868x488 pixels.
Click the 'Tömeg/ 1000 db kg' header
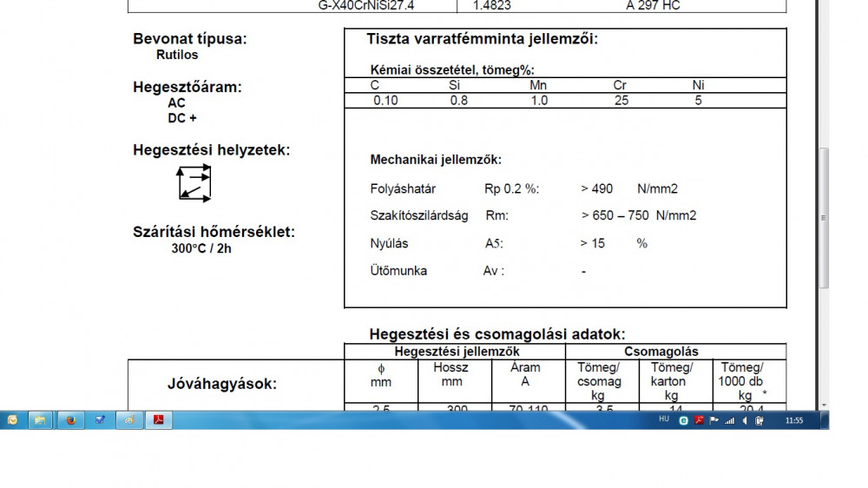(x=742, y=381)
